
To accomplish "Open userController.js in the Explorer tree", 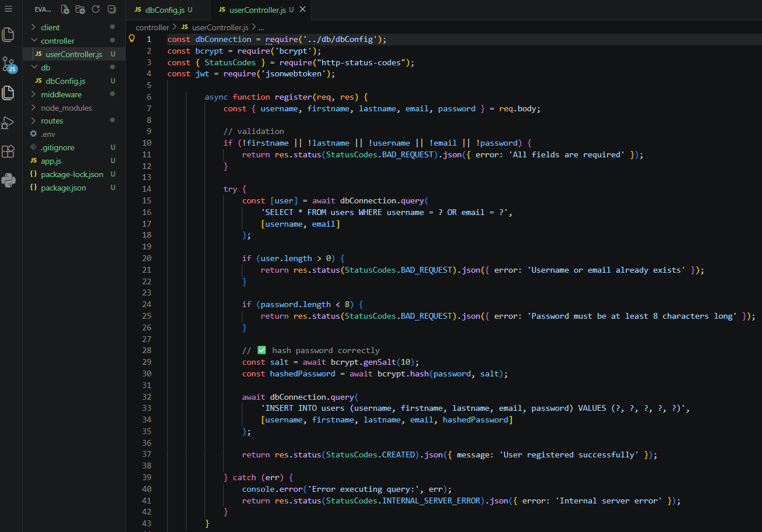I will pos(74,54).
